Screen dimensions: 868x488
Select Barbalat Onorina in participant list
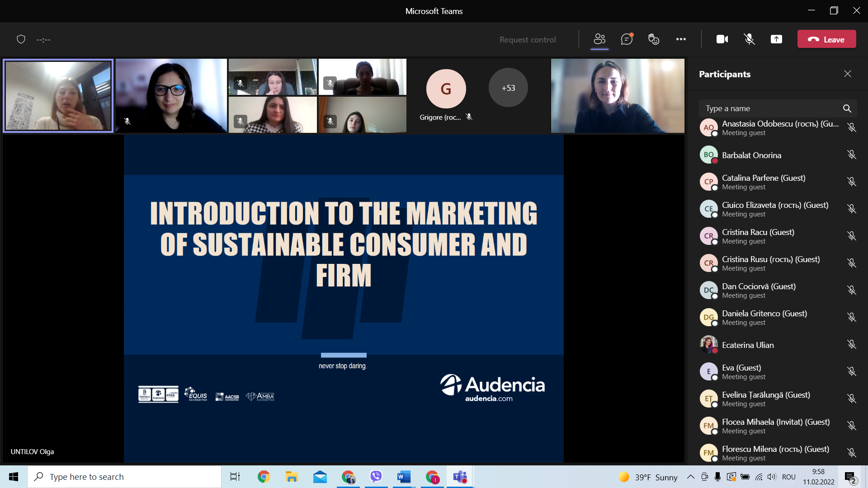[x=751, y=155]
